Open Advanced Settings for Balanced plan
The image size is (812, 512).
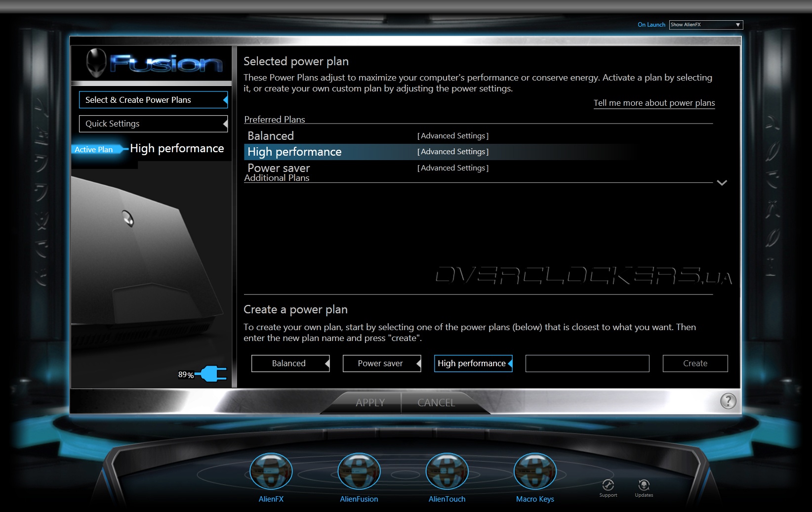click(453, 136)
